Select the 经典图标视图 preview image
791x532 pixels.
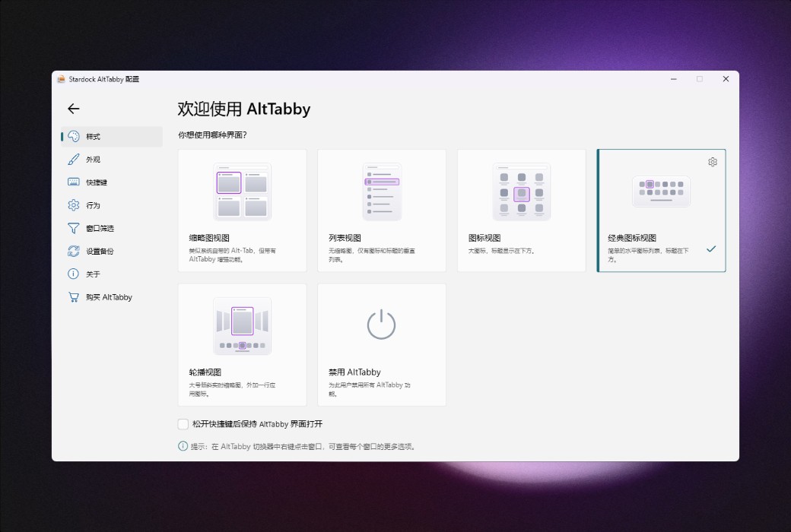661,191
